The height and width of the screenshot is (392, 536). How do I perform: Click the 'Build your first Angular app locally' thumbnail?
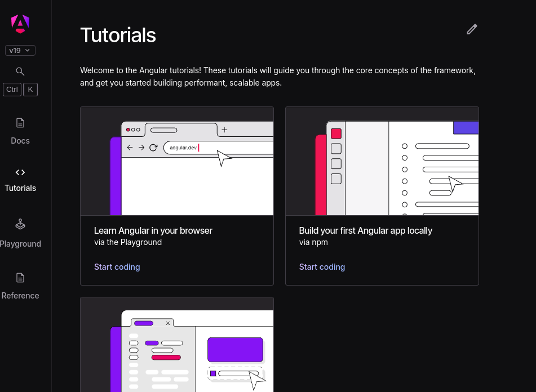[x=382, y=161]
